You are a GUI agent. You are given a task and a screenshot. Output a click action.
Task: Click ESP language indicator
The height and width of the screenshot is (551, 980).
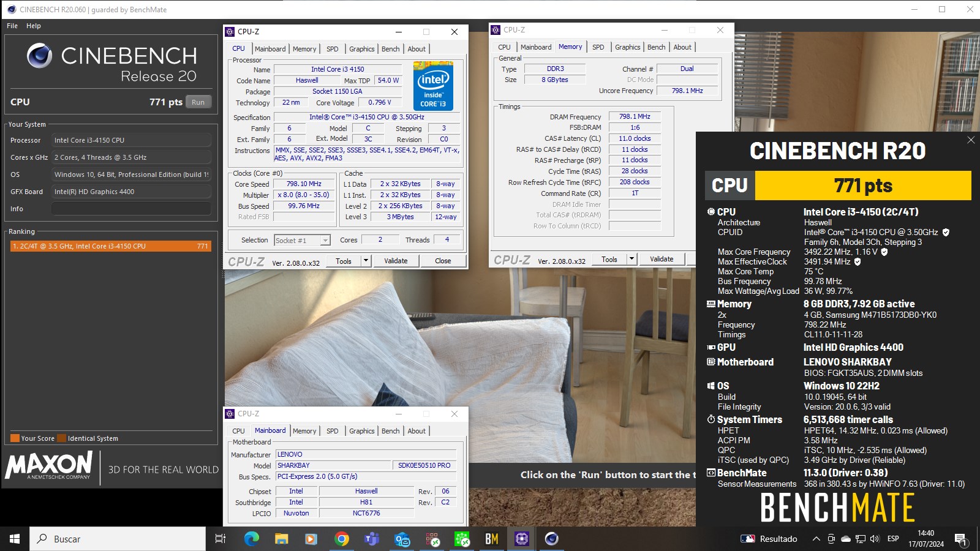tap(893, 539)
